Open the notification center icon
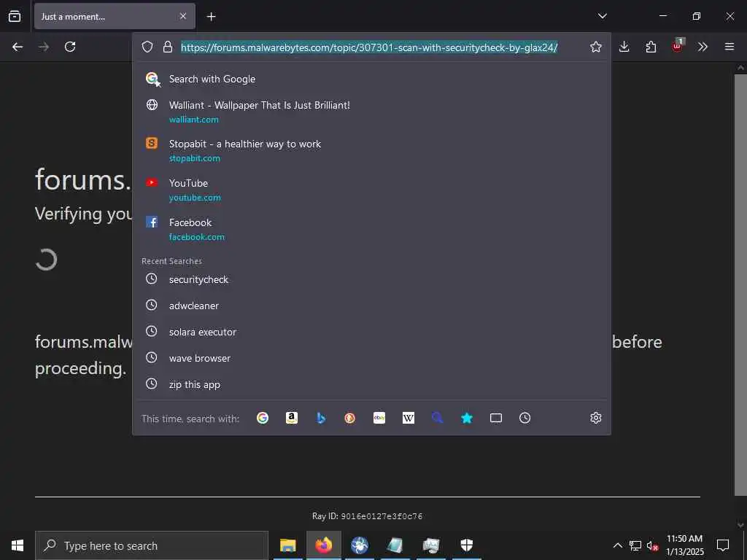747x560 pixels. (x=723, y=545)
